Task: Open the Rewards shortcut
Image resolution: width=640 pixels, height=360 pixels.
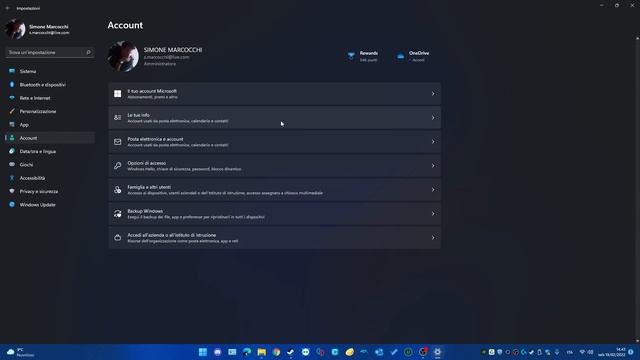Action: [362, 56]
